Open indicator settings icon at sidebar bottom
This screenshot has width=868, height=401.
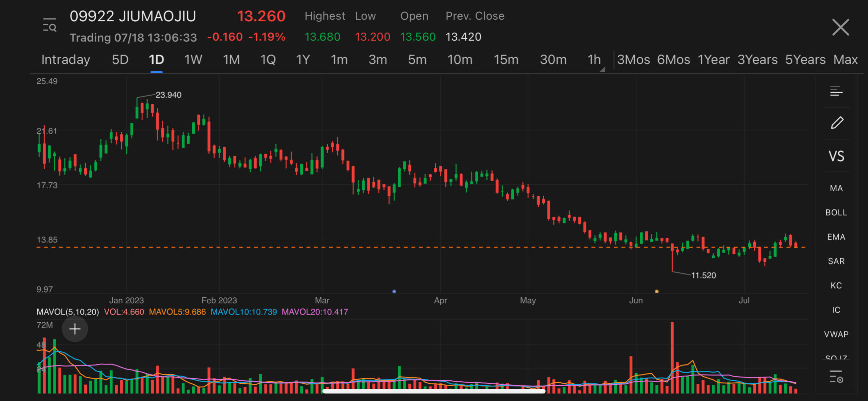tap(836, 377)
